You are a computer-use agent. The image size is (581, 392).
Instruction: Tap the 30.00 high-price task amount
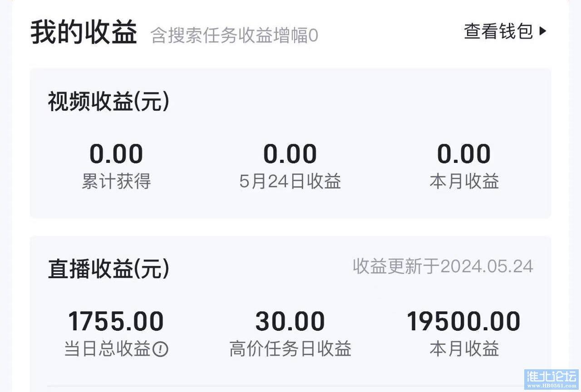point(290,321)
